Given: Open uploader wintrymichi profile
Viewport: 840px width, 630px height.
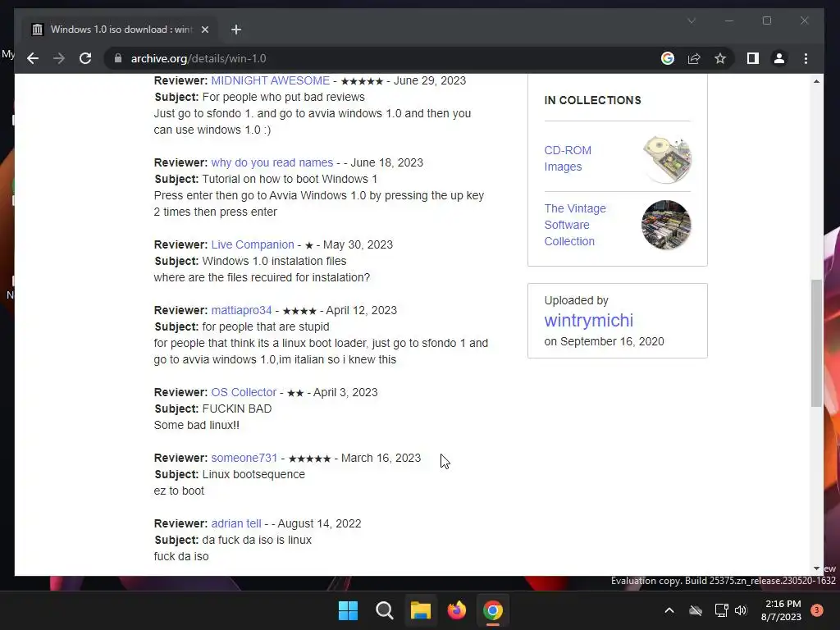Looking at the screenshot, I should tap(589, 321).
